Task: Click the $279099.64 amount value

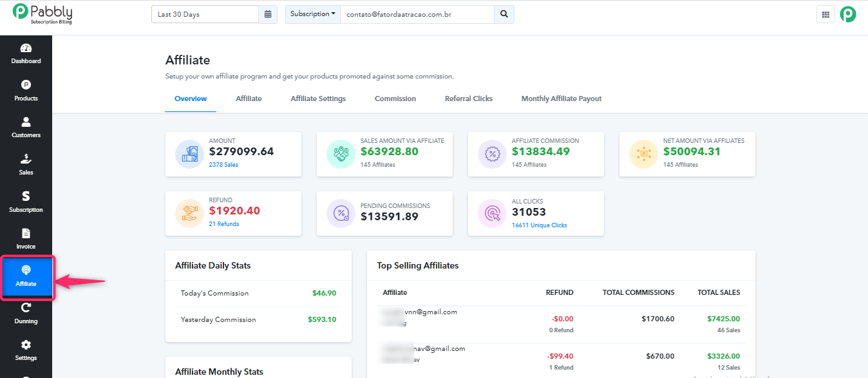Action: click(x=241, y=152)
